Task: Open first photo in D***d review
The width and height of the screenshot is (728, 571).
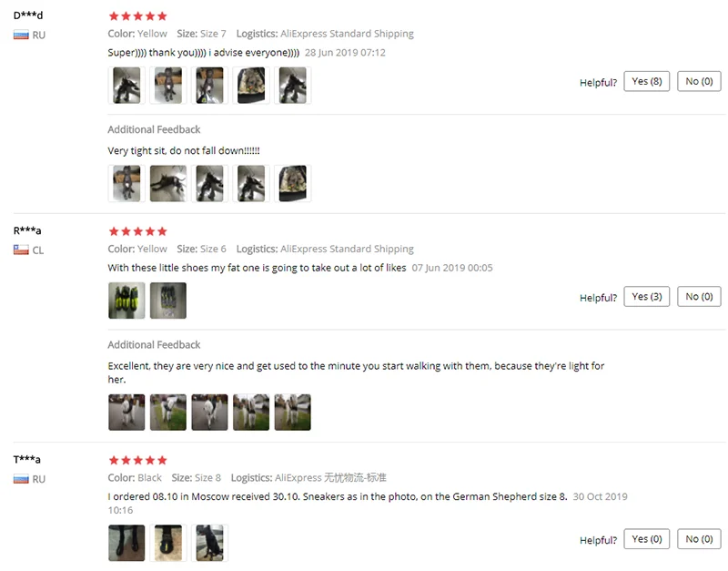Action: [x=126, y=86]
